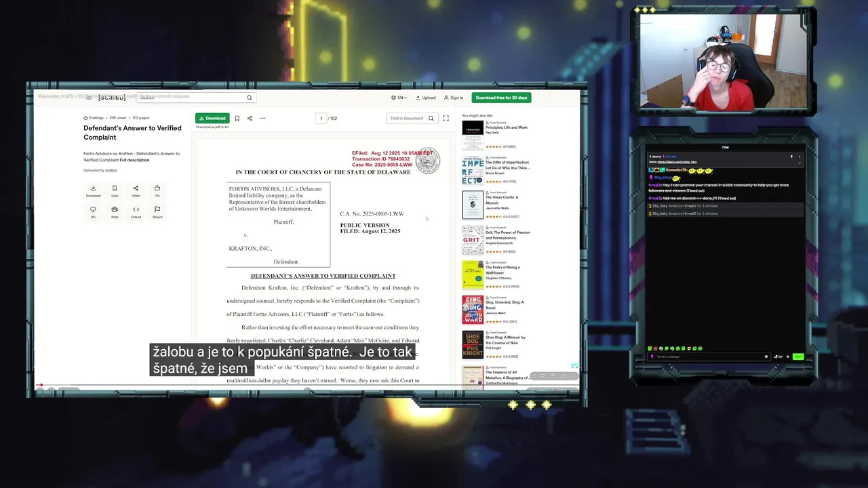Click the sidebar Share icon

[136, 190]
